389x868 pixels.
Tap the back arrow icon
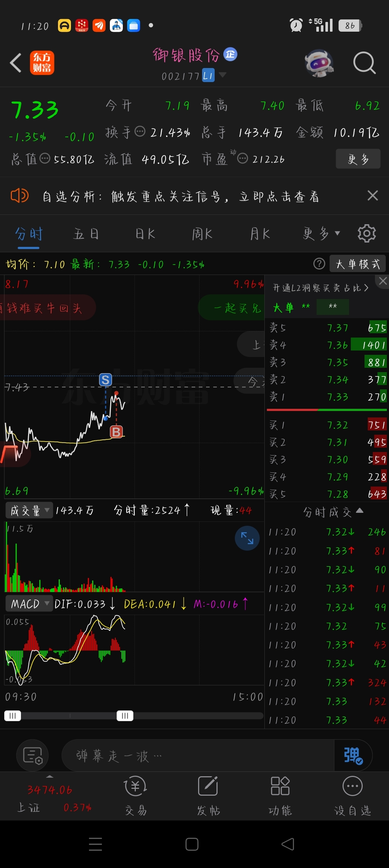[15, 63]
